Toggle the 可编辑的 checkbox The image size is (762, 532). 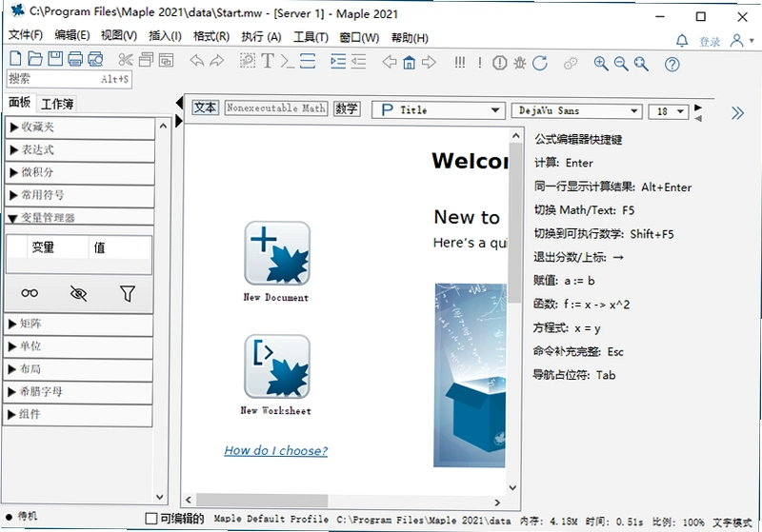pyautogui.click(x=151, y=519)
